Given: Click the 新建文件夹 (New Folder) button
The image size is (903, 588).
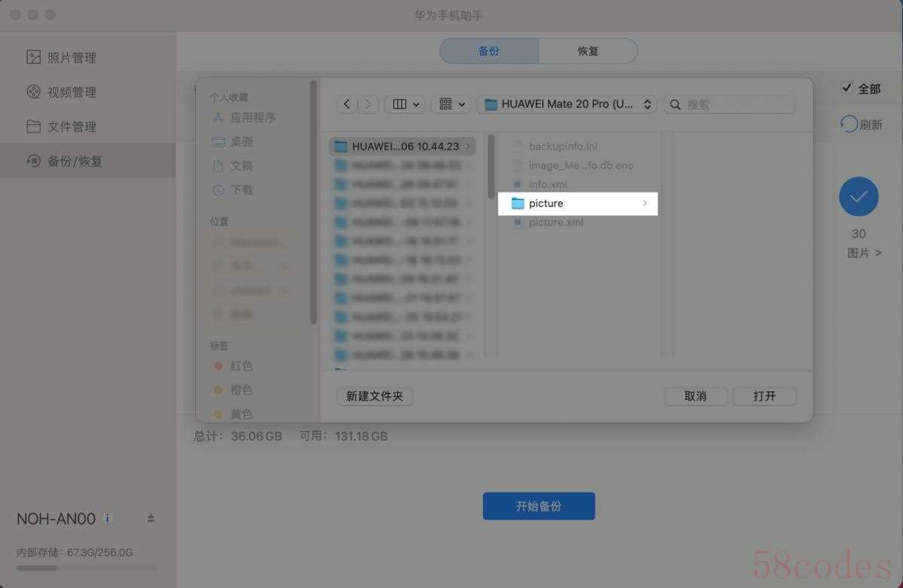Looking at the screenshot, I should pos(375,396).
